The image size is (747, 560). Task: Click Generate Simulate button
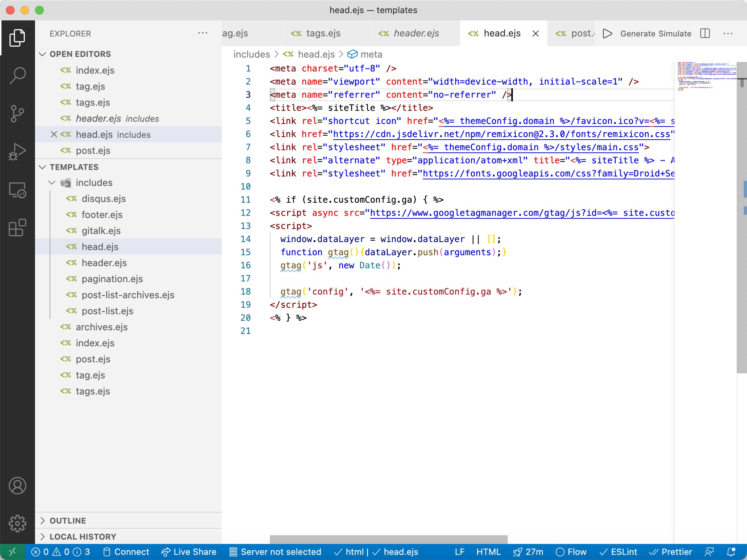click(x=656, y=34)
